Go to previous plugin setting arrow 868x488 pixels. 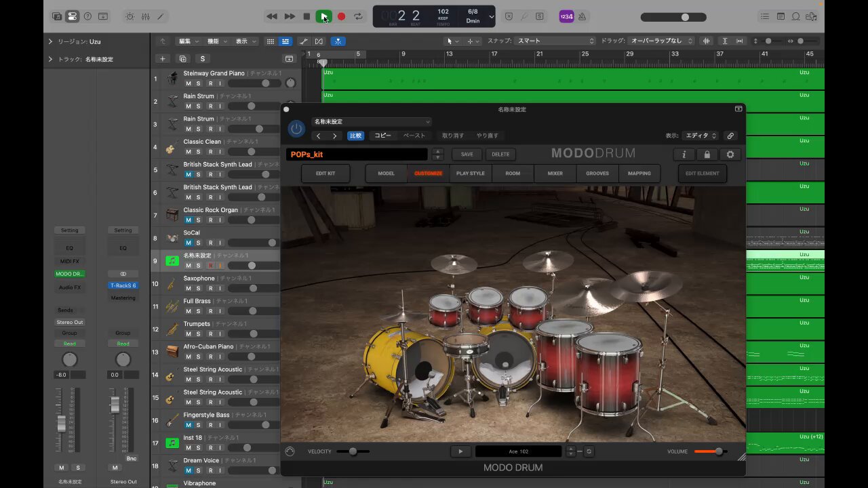tap(319, 136)
